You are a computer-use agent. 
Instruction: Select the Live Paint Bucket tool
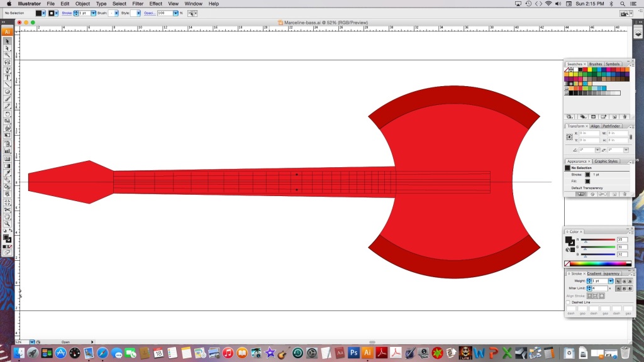(8, 187)
